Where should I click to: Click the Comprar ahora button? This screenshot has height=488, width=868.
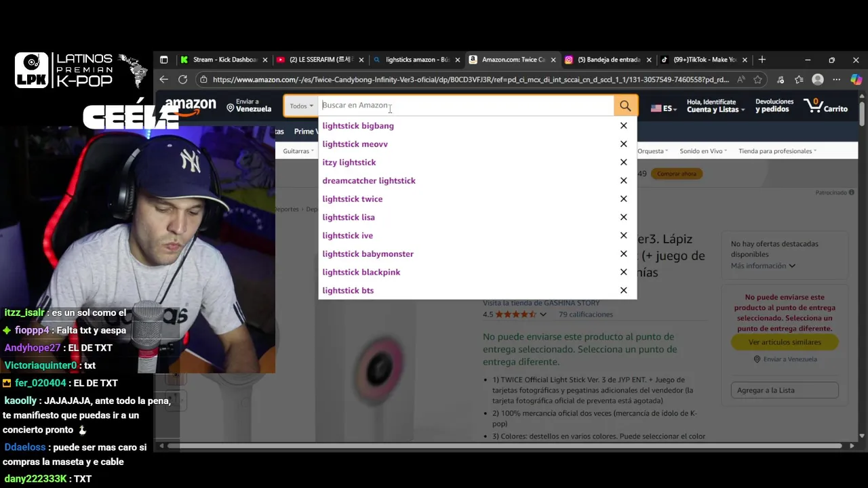click(x=677, y=174)
